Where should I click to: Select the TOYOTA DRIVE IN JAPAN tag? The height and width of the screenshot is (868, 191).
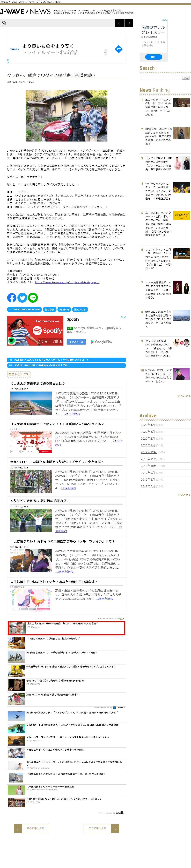click(x=24, y=309)
